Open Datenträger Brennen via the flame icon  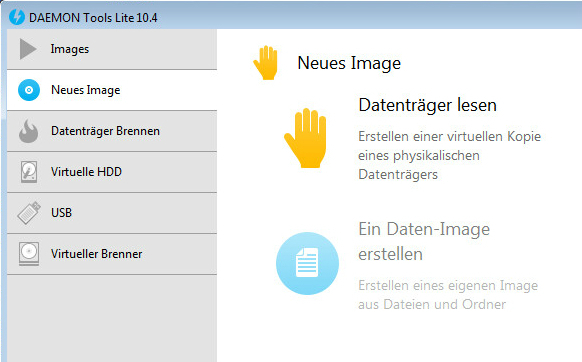(29, 131)
